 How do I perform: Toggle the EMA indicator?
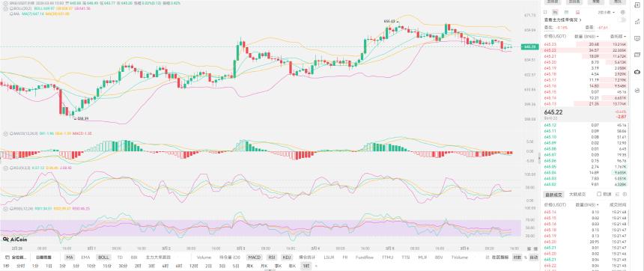click(x=85, y=258)
